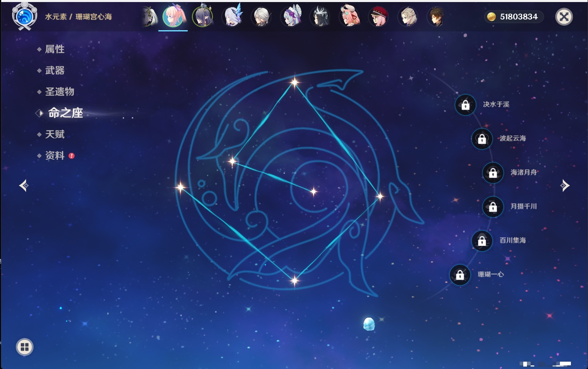Image resolution: width=588 pixels, height=369 pixels.
Task: Select the 海渚月舟 constellation node
Action: coord(493,173)
